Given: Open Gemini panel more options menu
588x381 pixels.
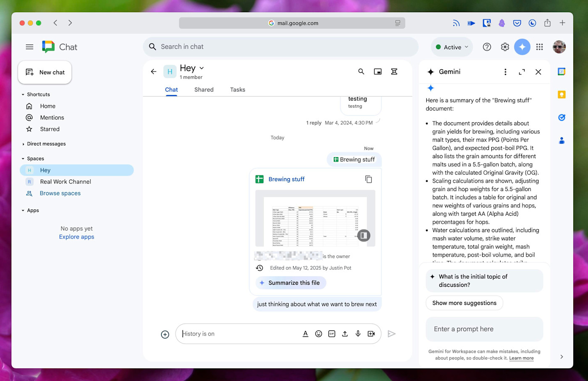Looking at the screenshot, I should (x=505, y=72).
